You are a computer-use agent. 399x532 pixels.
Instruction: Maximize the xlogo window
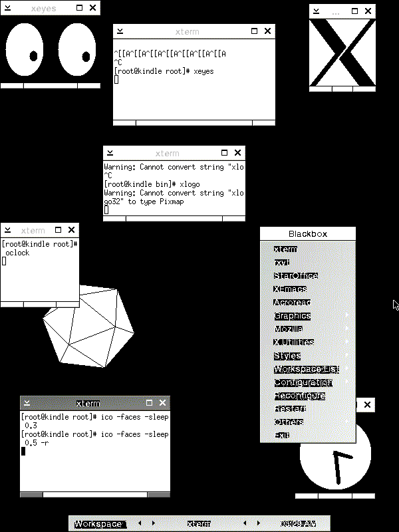[354, 11]
